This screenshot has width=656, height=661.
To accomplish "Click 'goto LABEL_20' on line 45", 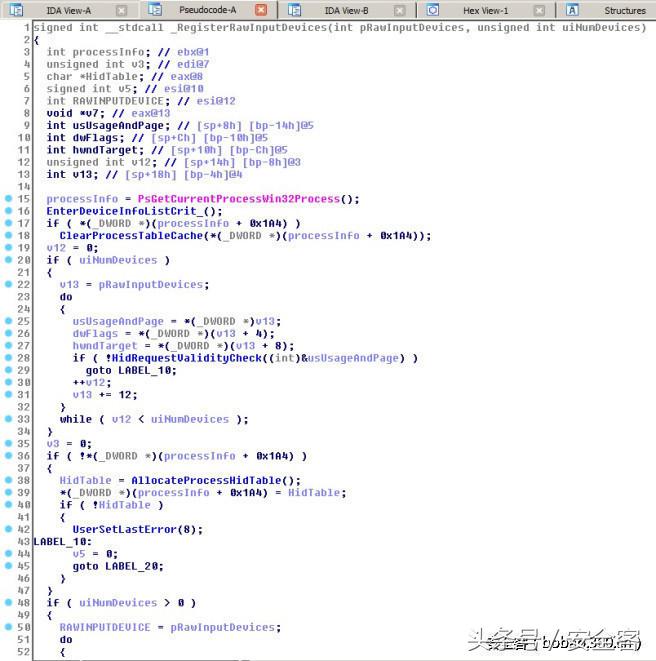I will point(118,566).
